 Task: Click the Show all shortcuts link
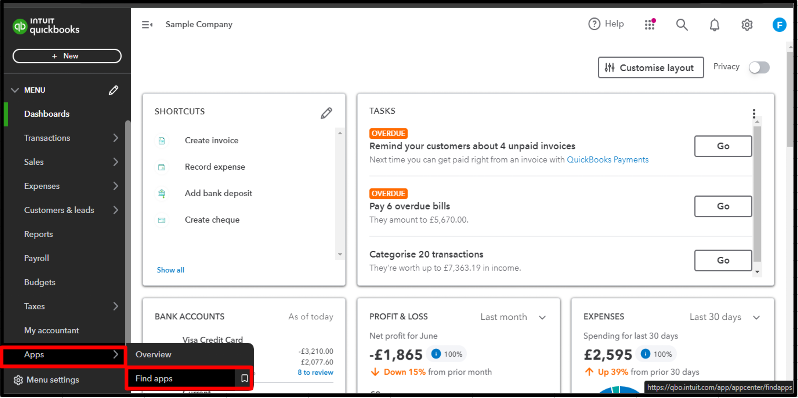pyautogui.click(x=170, y=270)
